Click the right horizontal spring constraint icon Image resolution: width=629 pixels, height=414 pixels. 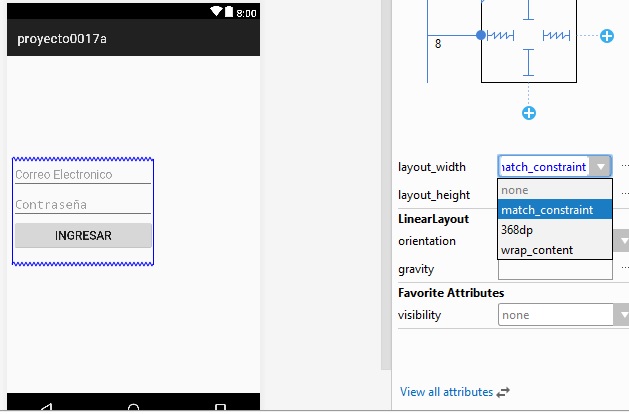click(x=556, y=36)
